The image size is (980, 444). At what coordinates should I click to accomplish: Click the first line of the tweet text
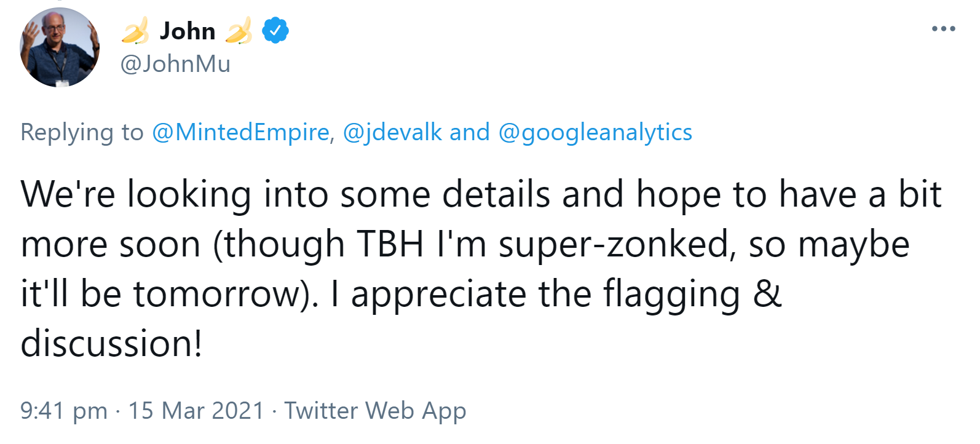click(x=481, y=194)
